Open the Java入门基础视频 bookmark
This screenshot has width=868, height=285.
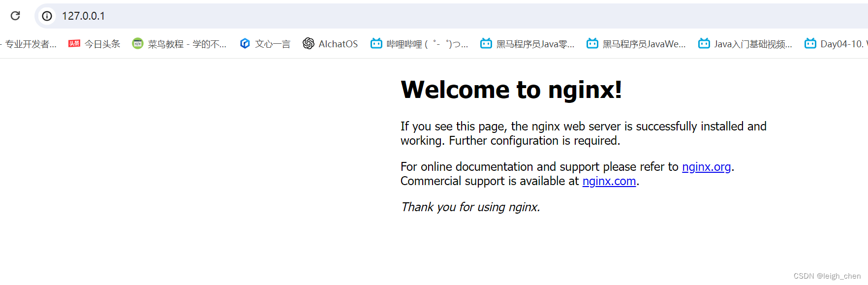[x=745, y=44]
